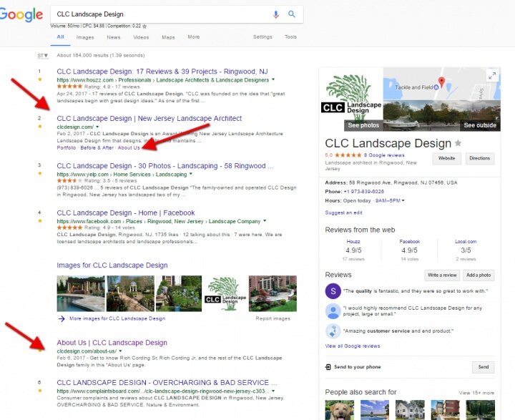Viewport: 515px width, 420px height.
Task: Open the Home | Facebook result
Action: [x=126, y=213]
